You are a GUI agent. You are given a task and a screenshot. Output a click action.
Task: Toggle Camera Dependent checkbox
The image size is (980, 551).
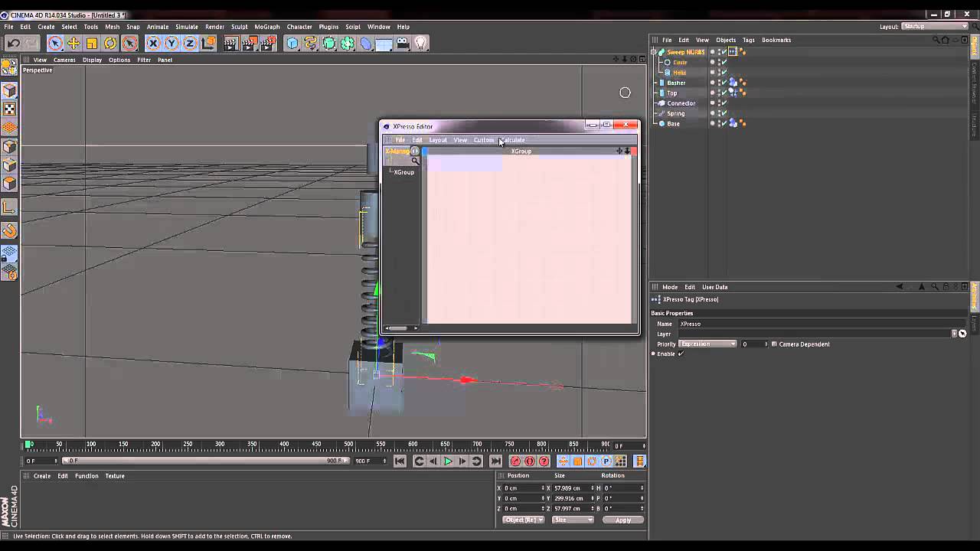coord(774,344)
